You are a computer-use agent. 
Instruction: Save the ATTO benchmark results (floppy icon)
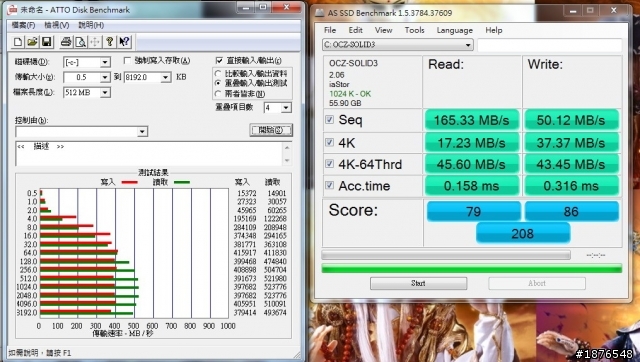click(47, 42)
